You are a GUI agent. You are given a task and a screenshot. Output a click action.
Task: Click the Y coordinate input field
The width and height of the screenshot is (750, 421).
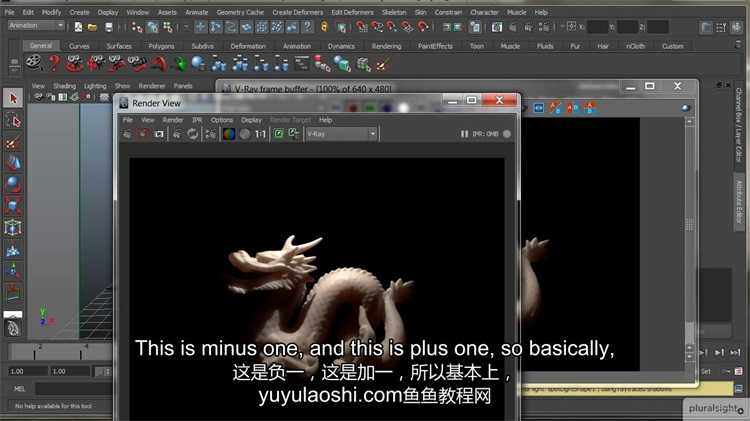click(x=627, y=27)
